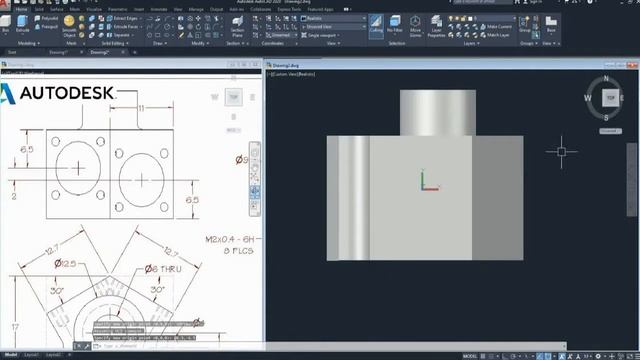Switch to the Home ribbon tab
The width and height of the screenshot is (640, 360).
21,9
